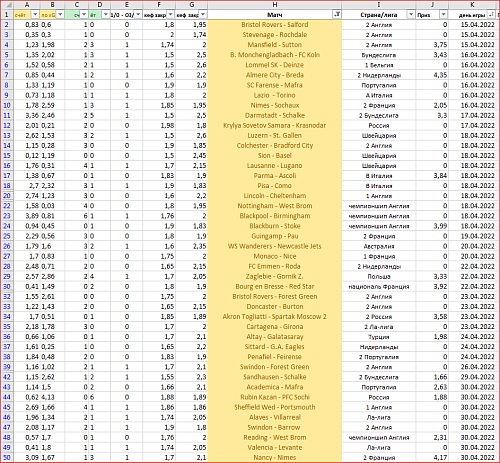Click prize value 4,35
500x463 pixels.
tap(432, 75)
